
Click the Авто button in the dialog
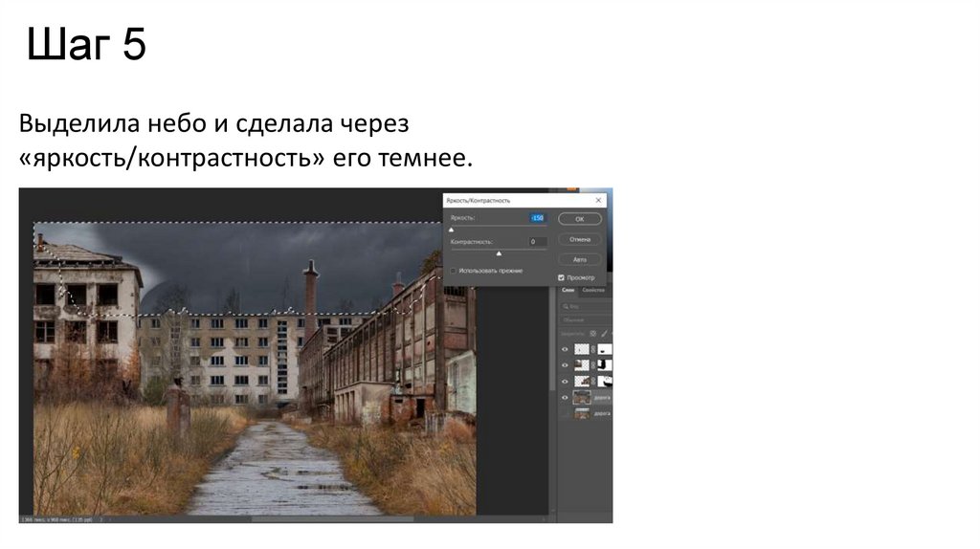click(x=579, y=259)
